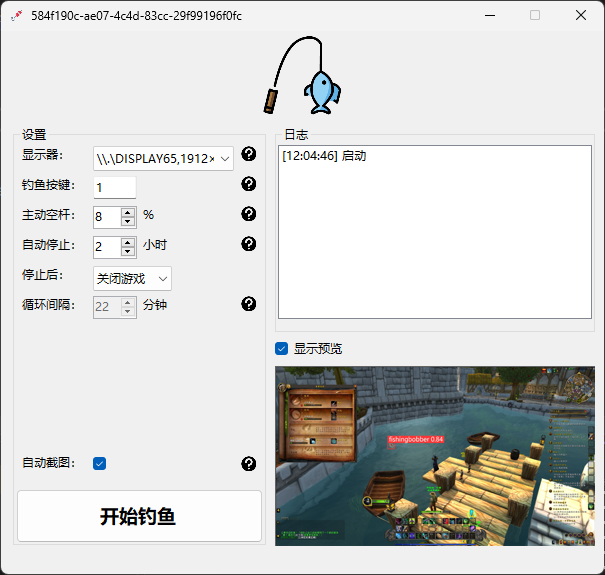Click help icon beside 显示器 dropdown
The width and height of the screenshot is (605, 575).
[x=248, y=154]
